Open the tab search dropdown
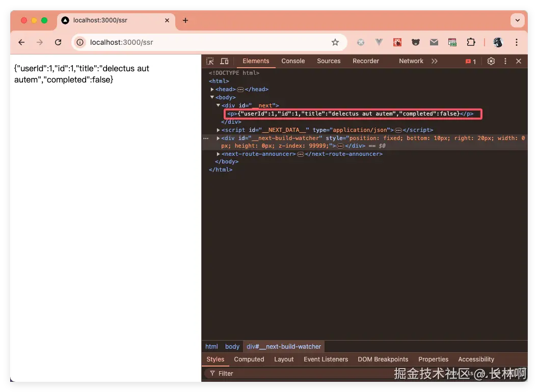The image size is (538, 392). pos(518,20)
